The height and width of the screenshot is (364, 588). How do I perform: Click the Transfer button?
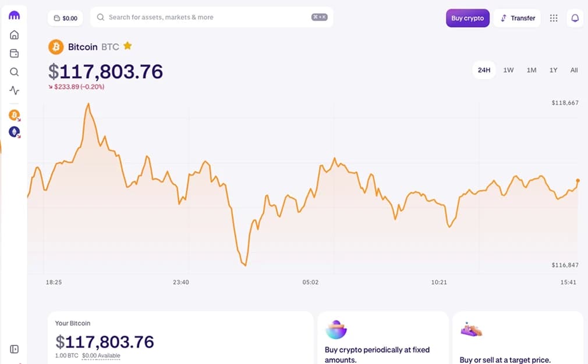click(x=517, y=18)
